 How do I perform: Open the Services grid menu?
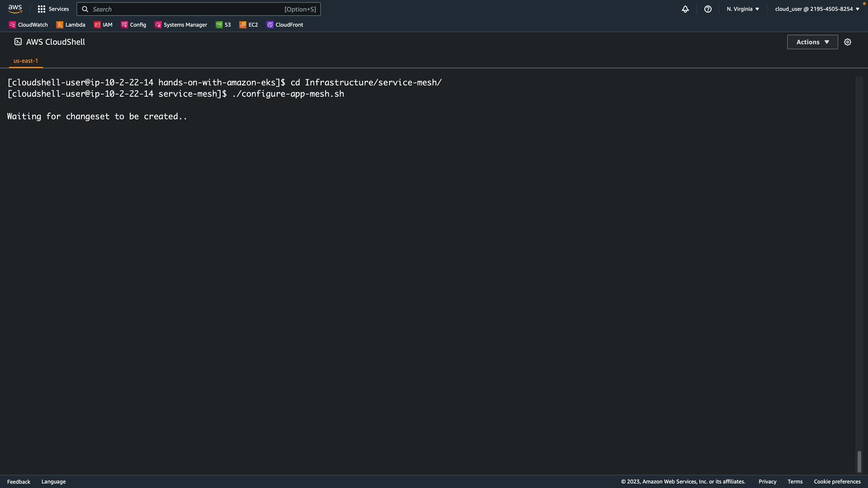click(x=53, y=9)
